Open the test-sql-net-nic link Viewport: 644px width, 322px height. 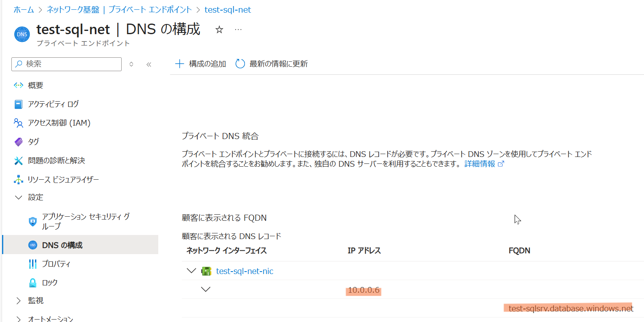coord(245,271)
